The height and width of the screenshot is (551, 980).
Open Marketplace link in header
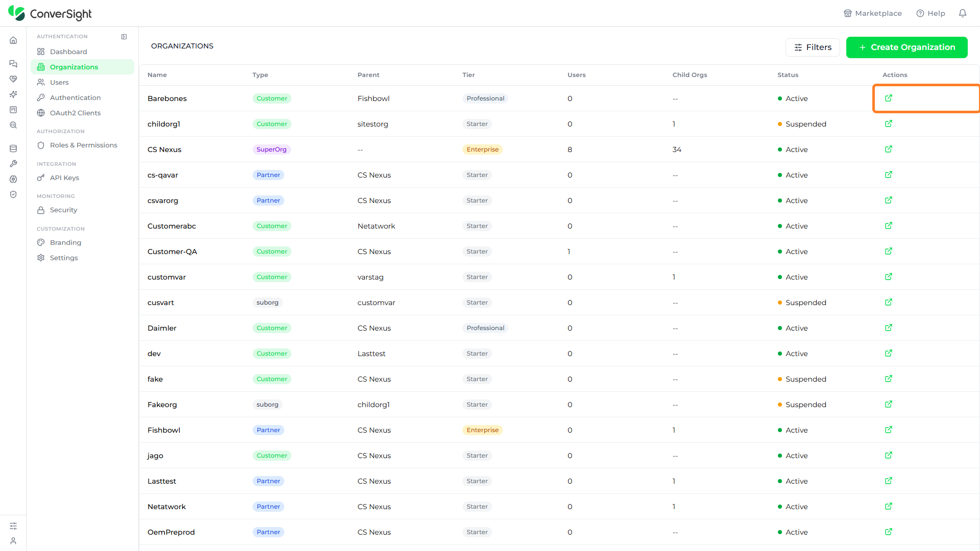pos(872,13)
